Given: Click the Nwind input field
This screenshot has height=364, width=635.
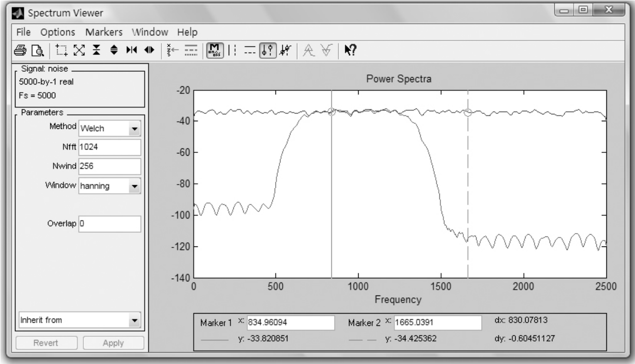Looking at the screenshot, I should pos(110,166).
